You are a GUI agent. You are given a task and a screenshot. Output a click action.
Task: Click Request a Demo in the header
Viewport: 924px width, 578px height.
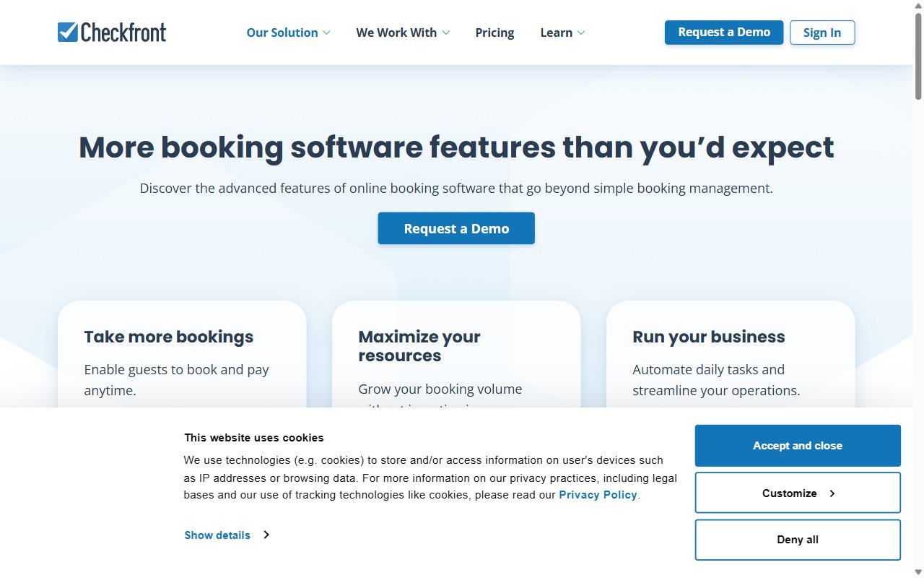click(724, 33)
